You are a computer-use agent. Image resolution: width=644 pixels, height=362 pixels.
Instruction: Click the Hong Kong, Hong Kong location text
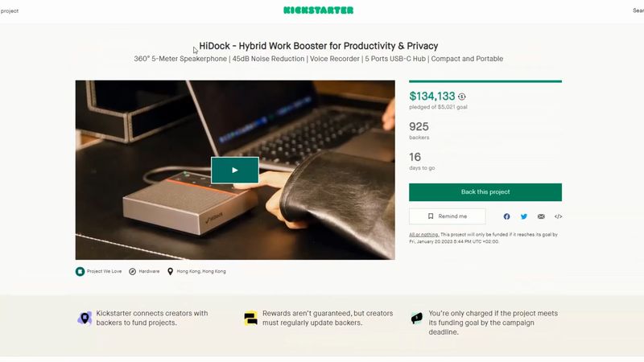click(201, 271)
